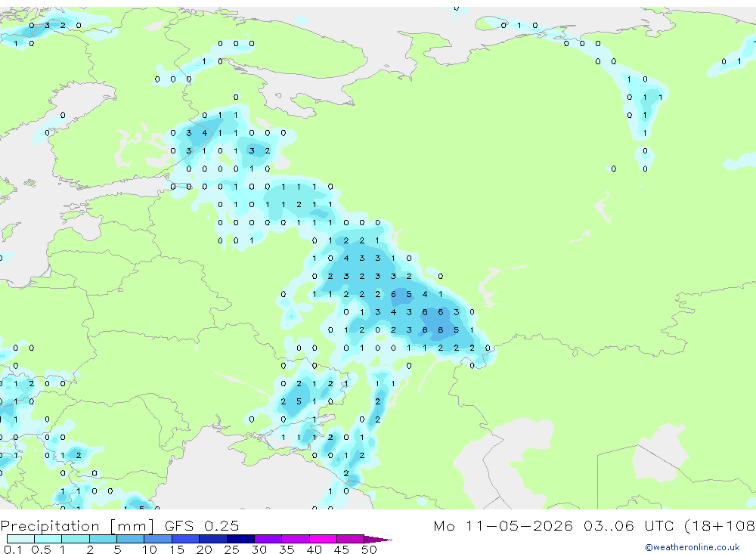The image size is (756, 554).
Task: Click the "15" legend label
Action: coord(177,549)
